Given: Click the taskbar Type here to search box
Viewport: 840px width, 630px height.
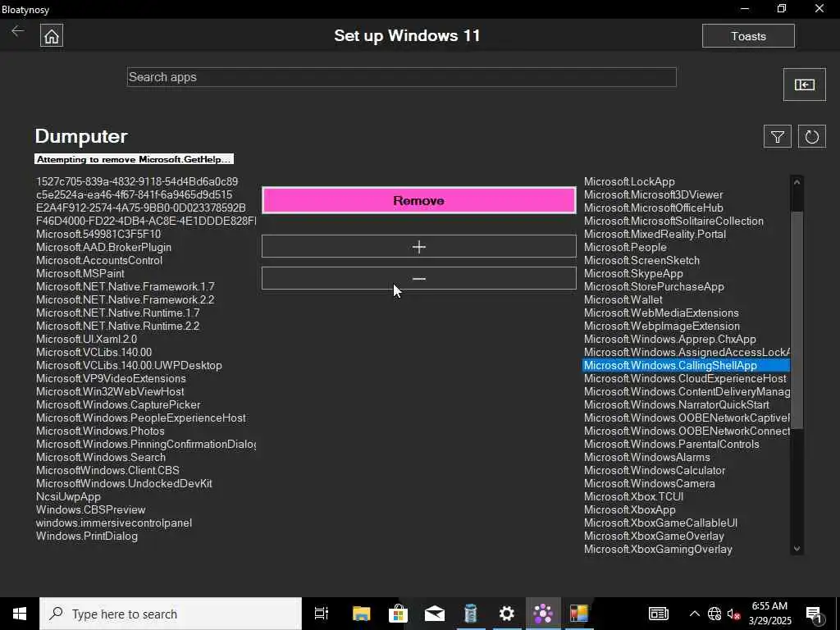Looking at the screenshot, I should [171, 614].
